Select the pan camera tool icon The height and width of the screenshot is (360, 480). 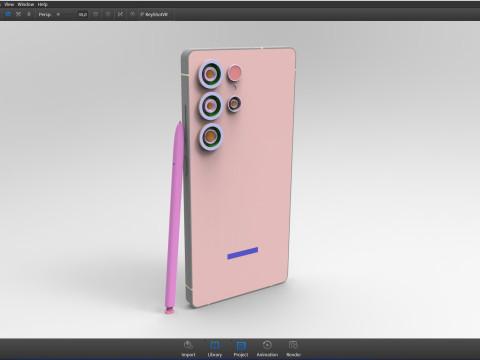click(x=18, y=14)
